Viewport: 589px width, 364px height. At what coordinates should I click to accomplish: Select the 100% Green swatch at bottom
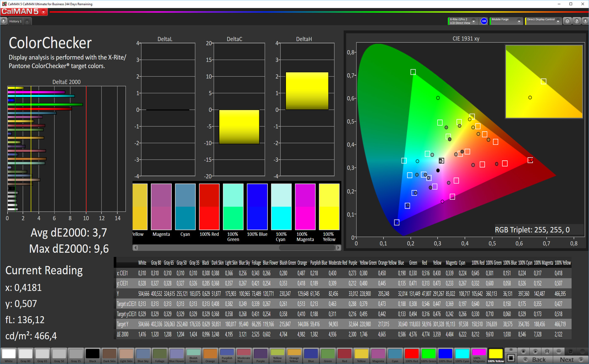(429, 355)
